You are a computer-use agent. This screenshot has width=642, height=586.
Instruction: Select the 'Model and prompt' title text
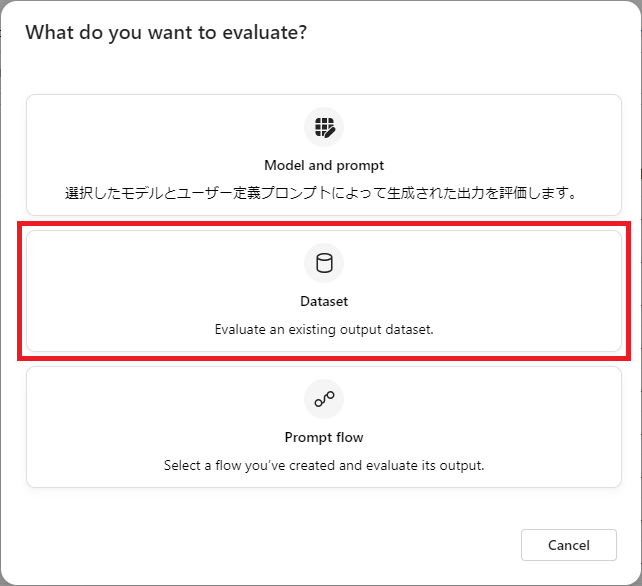(324, 165)
